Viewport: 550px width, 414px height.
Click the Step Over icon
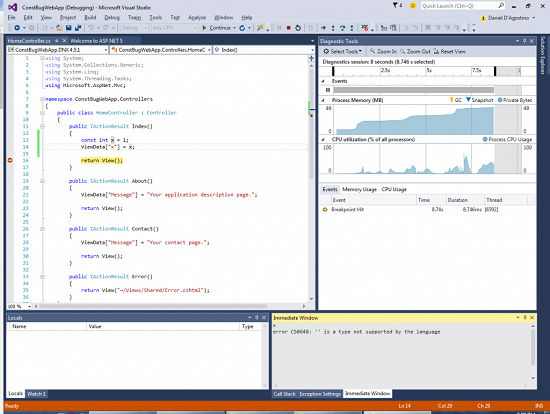342,28
